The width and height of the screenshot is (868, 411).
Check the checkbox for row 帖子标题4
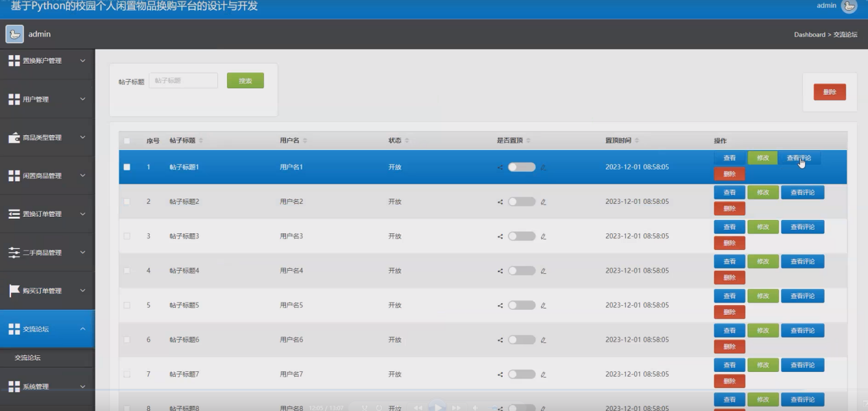point(127,270)
